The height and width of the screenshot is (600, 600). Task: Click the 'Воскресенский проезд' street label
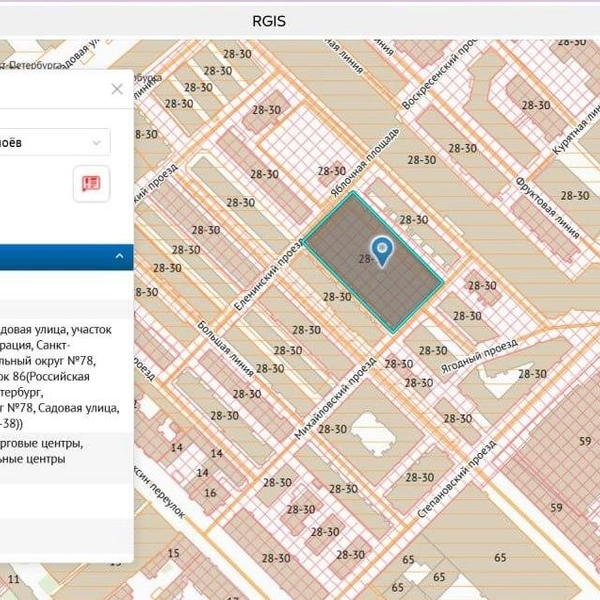pos(439,74)
